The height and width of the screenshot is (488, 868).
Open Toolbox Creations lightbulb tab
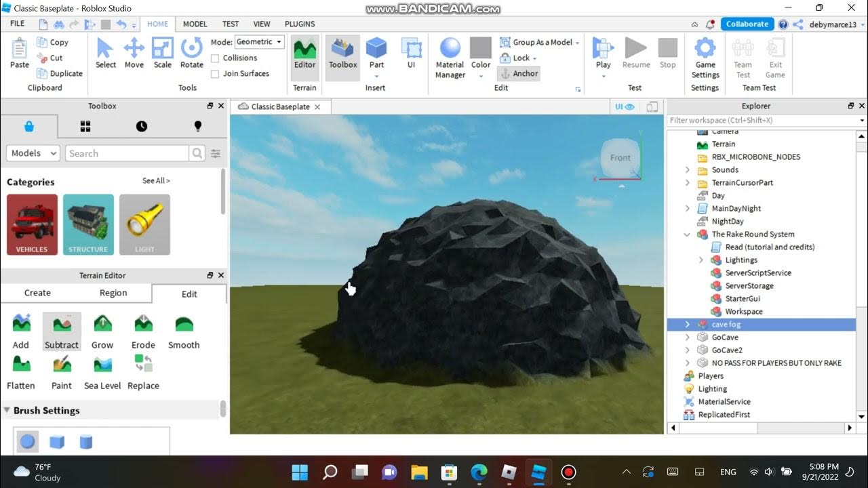[198, 126]
